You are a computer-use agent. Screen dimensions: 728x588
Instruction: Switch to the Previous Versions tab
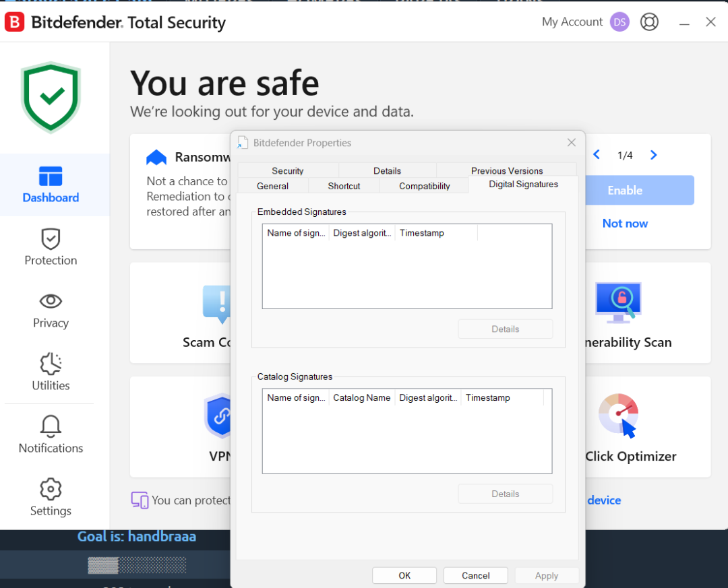coord(507,171)
